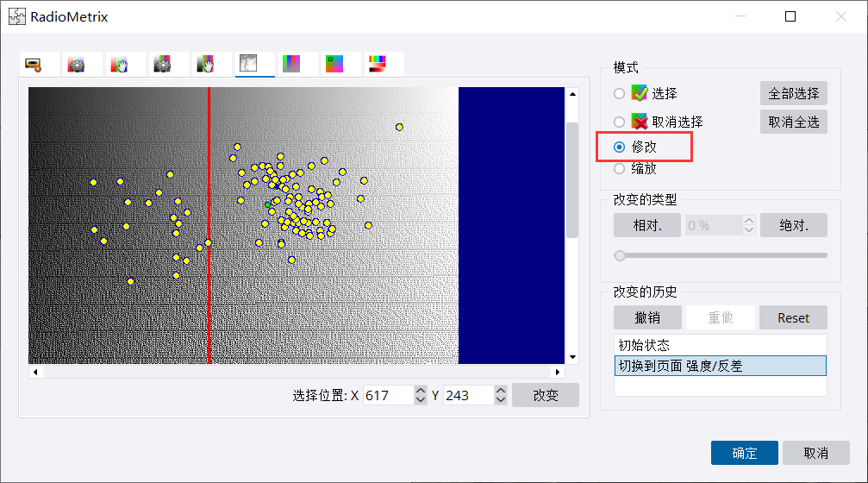Viewport: 868px width, 483px height.
Task: Open the rainbow color bars tab
Action: 377,64
